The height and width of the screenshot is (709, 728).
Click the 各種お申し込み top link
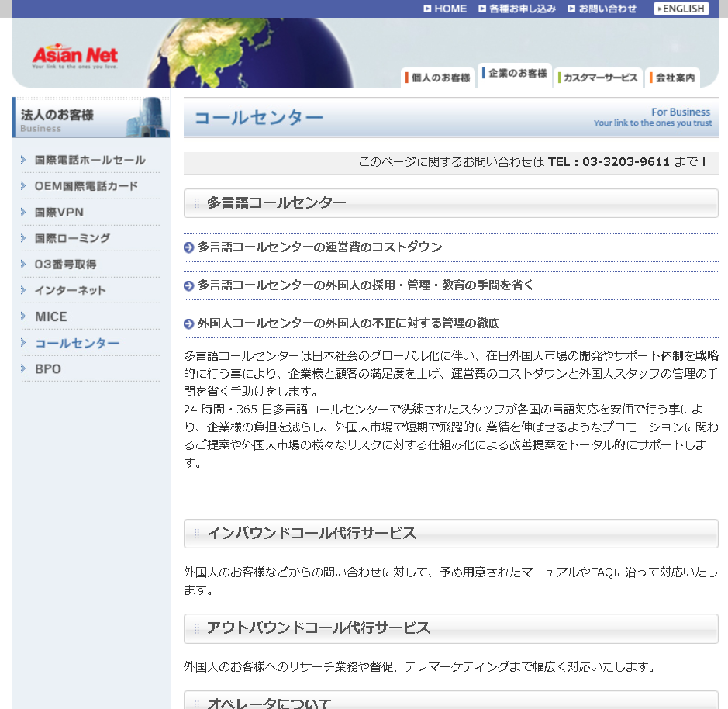coord(517,9)
